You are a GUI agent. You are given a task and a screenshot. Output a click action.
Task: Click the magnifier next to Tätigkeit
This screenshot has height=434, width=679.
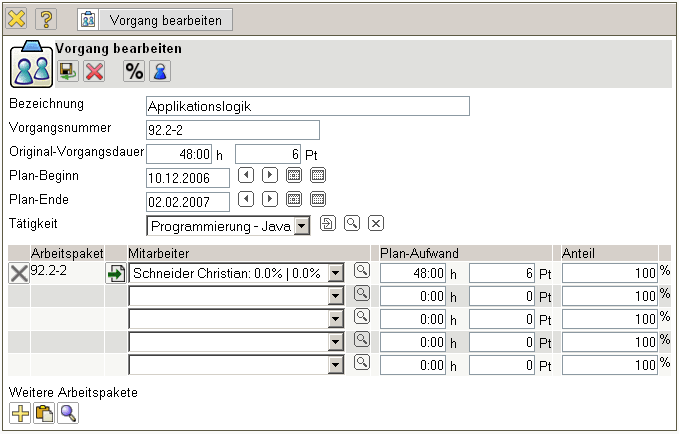pyautogui.click(x=352, y=222)
